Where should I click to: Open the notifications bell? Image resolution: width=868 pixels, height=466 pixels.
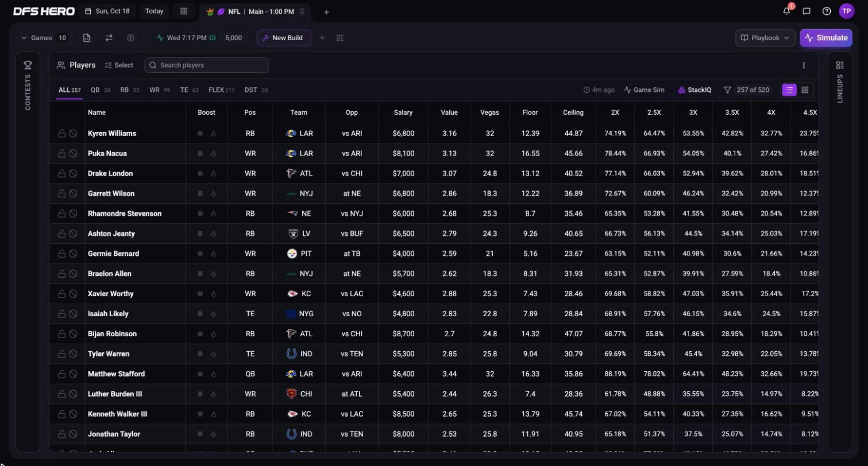click(786, 11)
